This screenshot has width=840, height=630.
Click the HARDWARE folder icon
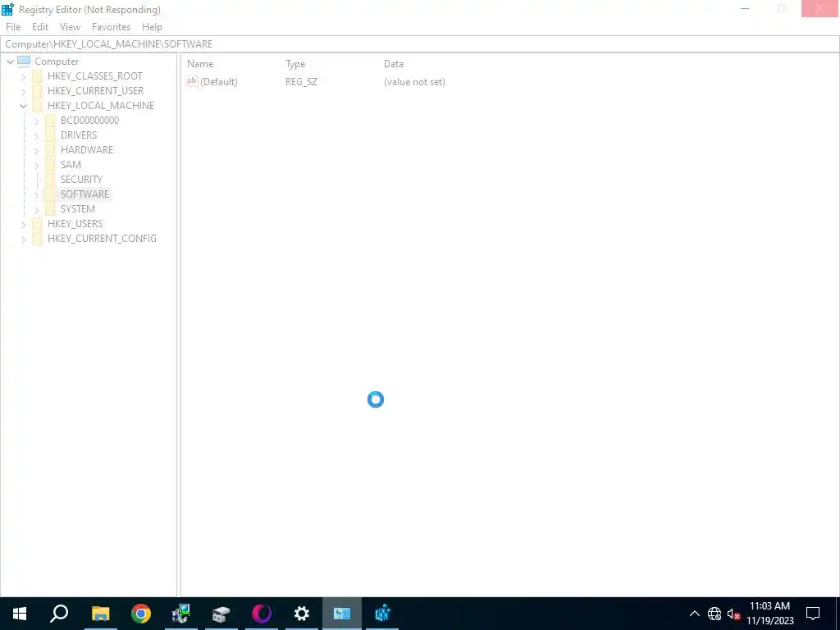click(x=50, y=150)
